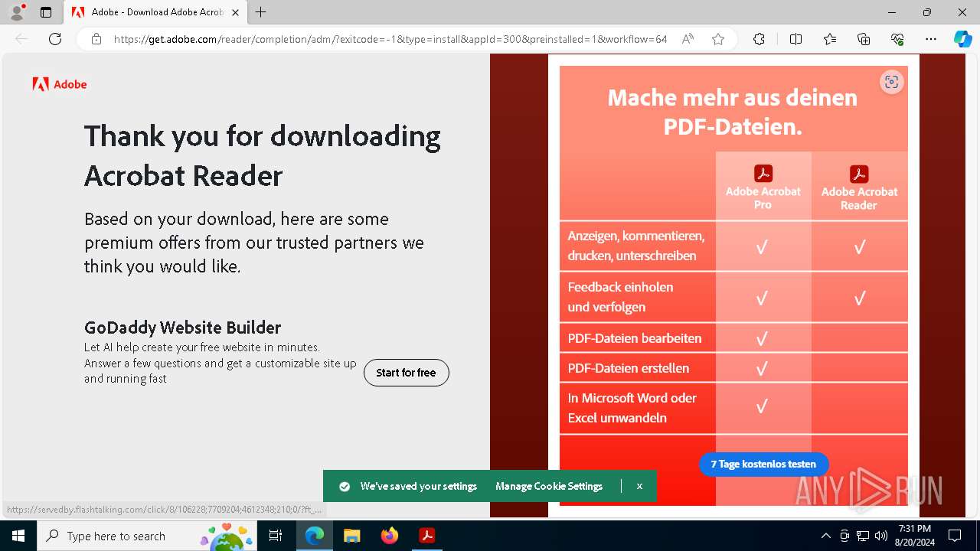This screenshot has width=980, height=551.
Task: Select the Adobe download tab
Action: [156, 12]
